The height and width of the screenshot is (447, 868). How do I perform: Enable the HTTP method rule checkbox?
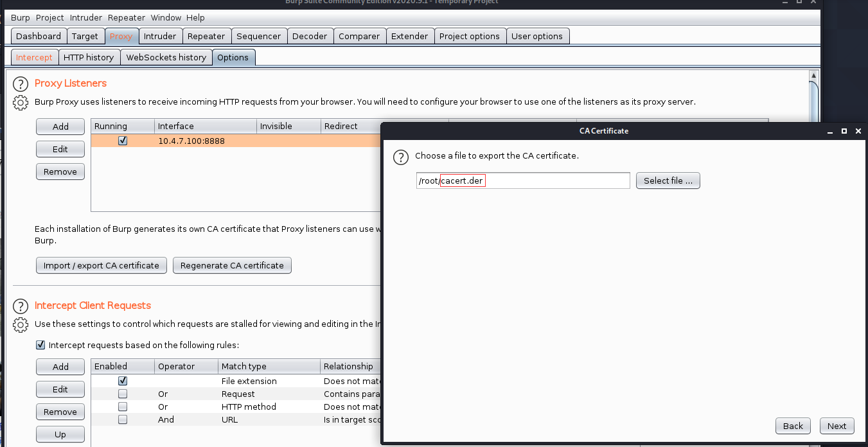point(123,407)
